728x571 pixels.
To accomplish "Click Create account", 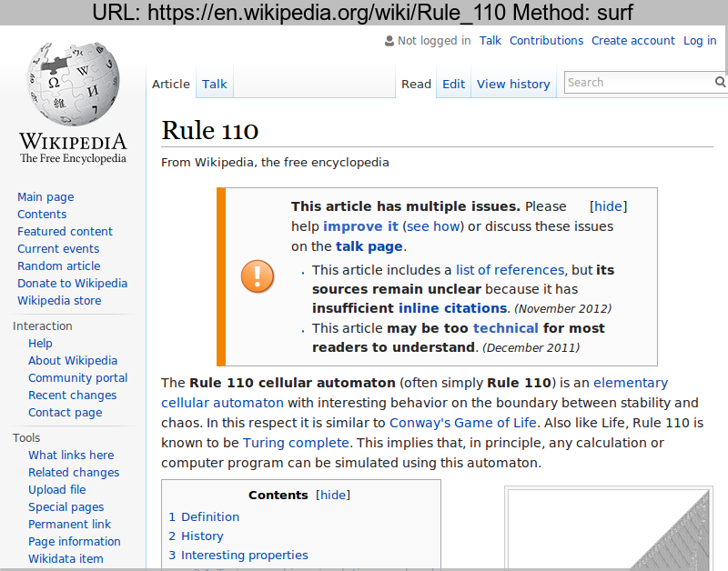I will pyautogui.click(x=632, y=41).
